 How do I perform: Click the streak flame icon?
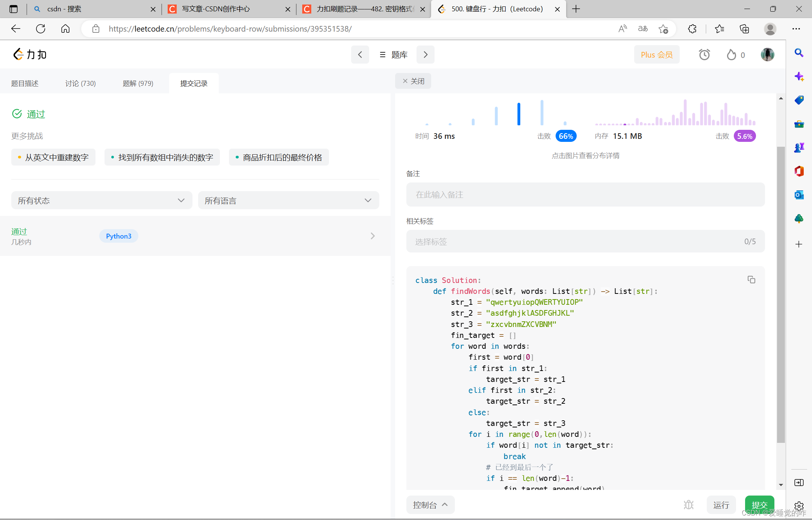coord(731,55)
